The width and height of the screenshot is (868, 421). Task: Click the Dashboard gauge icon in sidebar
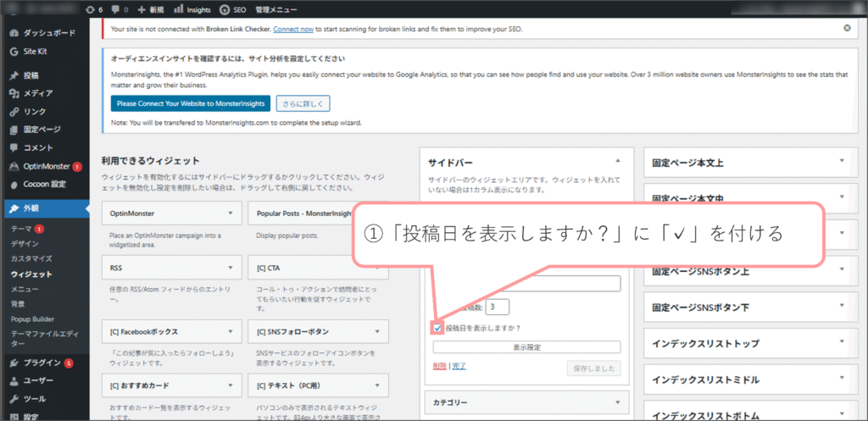click(x=14, y=33)
